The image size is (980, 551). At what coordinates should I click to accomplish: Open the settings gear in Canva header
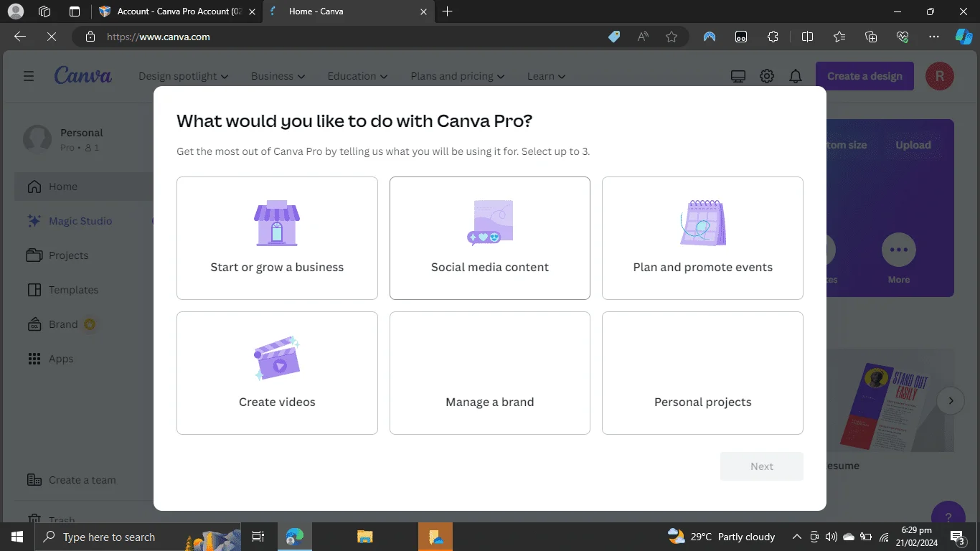767,76
